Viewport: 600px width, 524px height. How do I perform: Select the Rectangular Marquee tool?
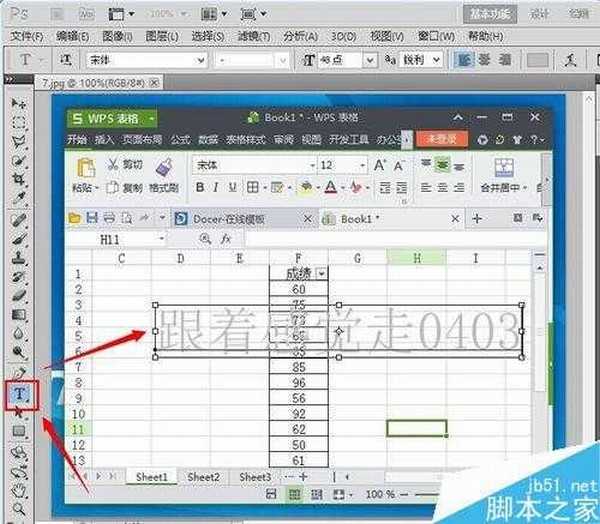[19, 122]
